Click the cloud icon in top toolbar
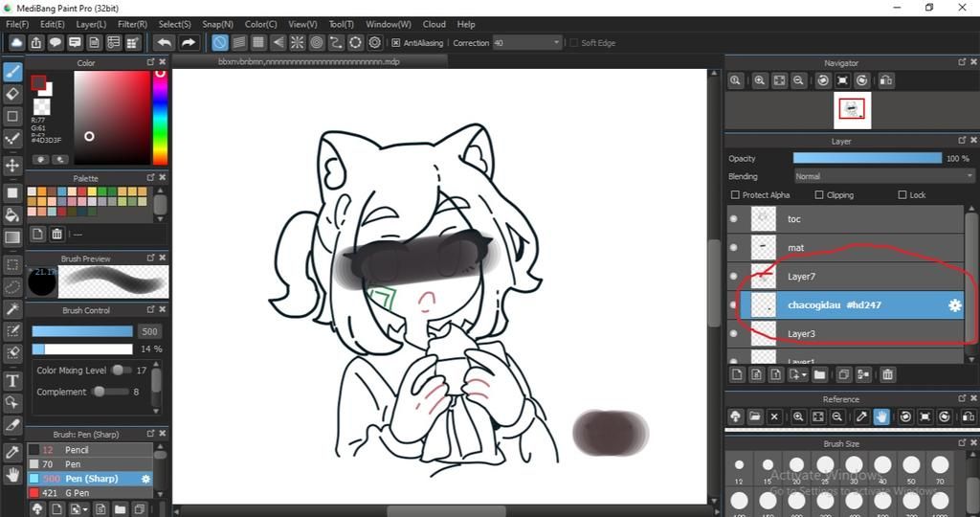980x517 pixels. (16, 42)
